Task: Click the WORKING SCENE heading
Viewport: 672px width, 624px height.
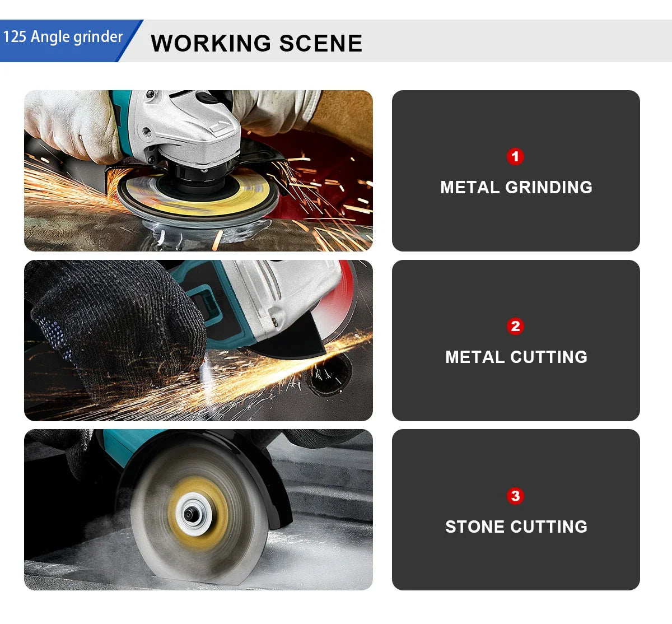Action: pos(256,43)
